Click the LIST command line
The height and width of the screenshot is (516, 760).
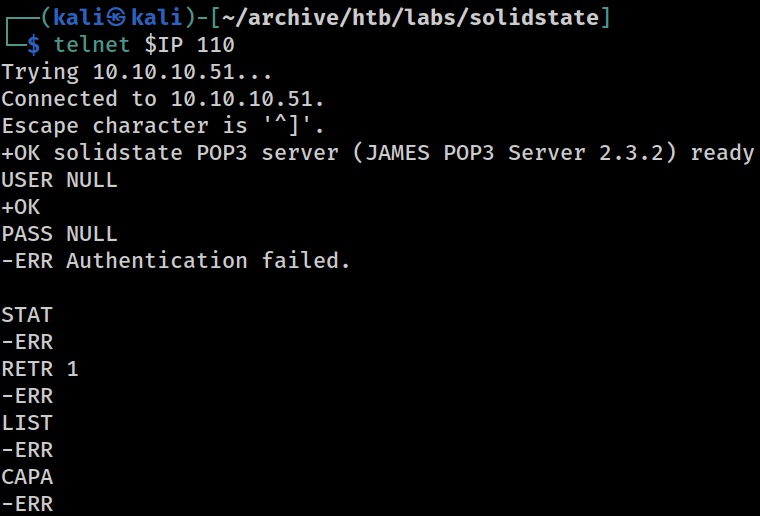[27, 423]
